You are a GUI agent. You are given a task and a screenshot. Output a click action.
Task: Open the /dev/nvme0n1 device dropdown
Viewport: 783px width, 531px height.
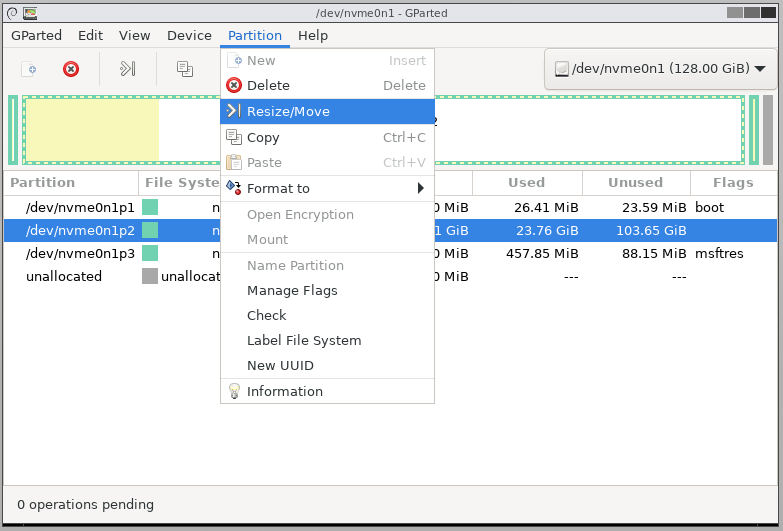tap(661, 69)
